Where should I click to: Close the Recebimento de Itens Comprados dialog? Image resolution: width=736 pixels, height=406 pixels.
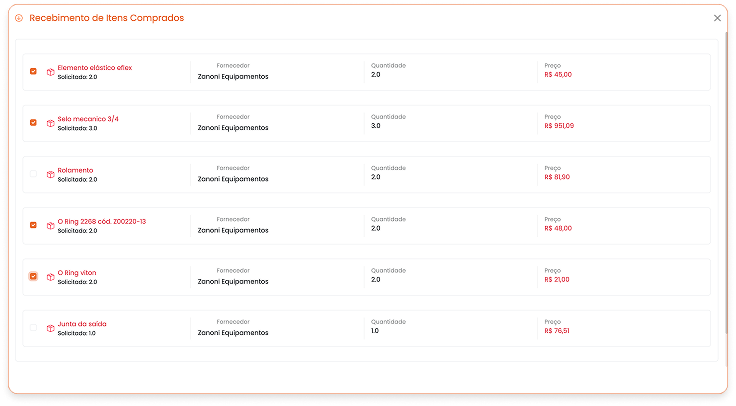coord(717,18)
